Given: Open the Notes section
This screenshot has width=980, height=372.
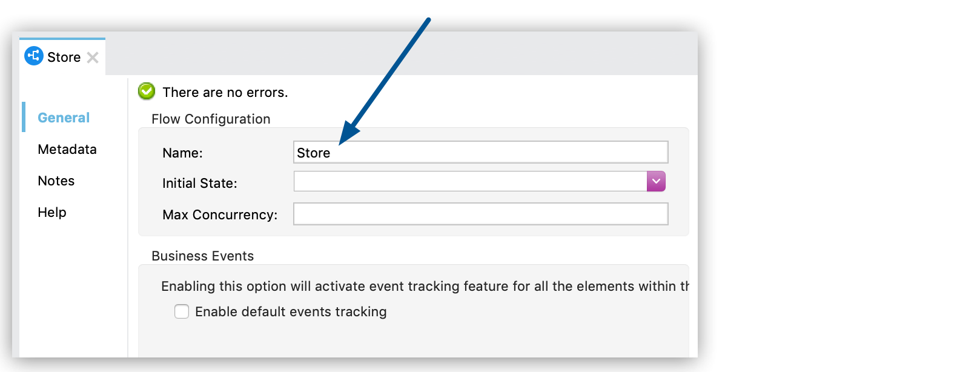Looking at the screenshot, I should 56,181.
